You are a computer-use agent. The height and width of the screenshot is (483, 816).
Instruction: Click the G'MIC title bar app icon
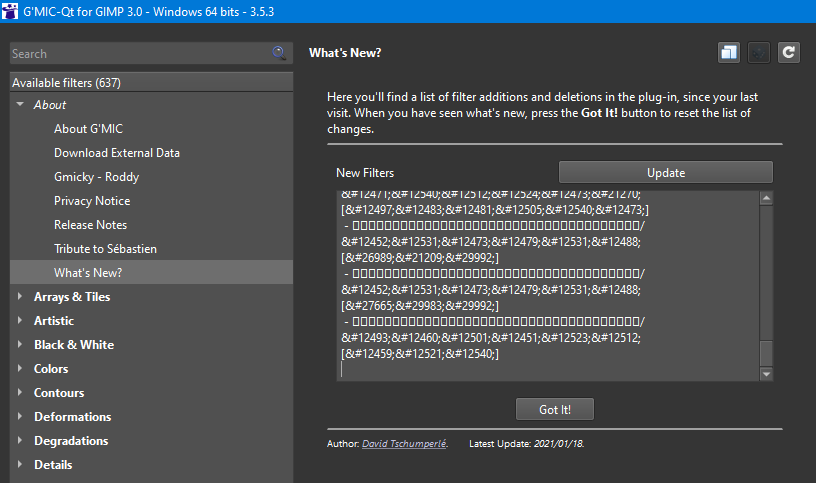click(9, 11)
